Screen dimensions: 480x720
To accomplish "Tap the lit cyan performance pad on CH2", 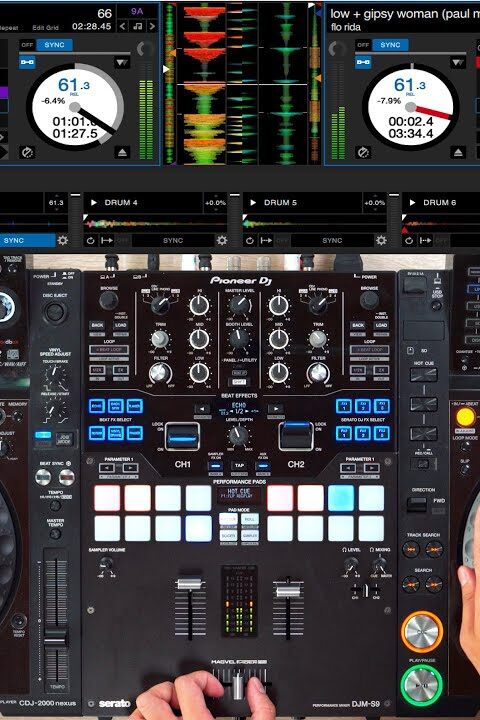I will coord(341,498).
